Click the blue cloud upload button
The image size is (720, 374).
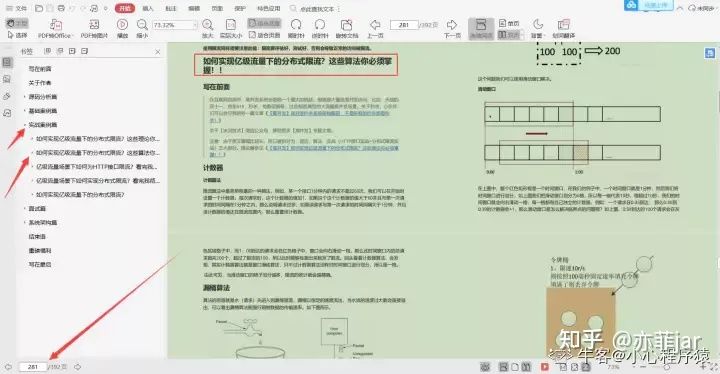[x=648, y=5]
